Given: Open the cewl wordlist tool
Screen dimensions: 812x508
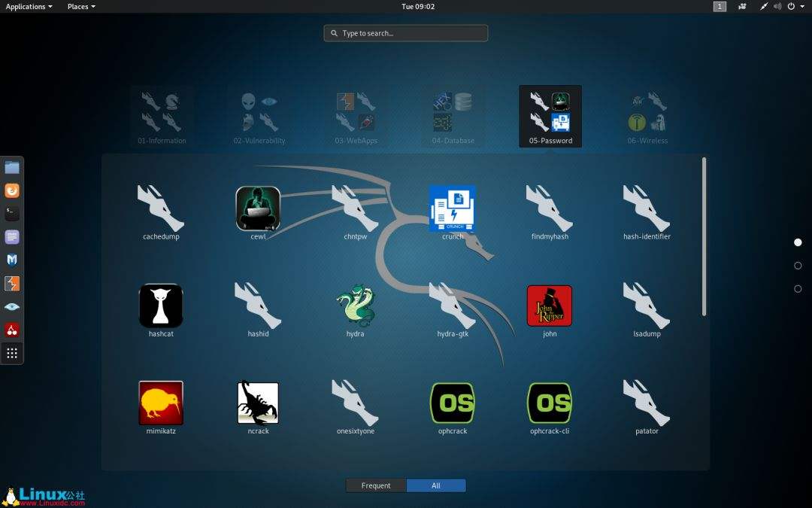Looking at the screenshot, I should click(258, 212).
